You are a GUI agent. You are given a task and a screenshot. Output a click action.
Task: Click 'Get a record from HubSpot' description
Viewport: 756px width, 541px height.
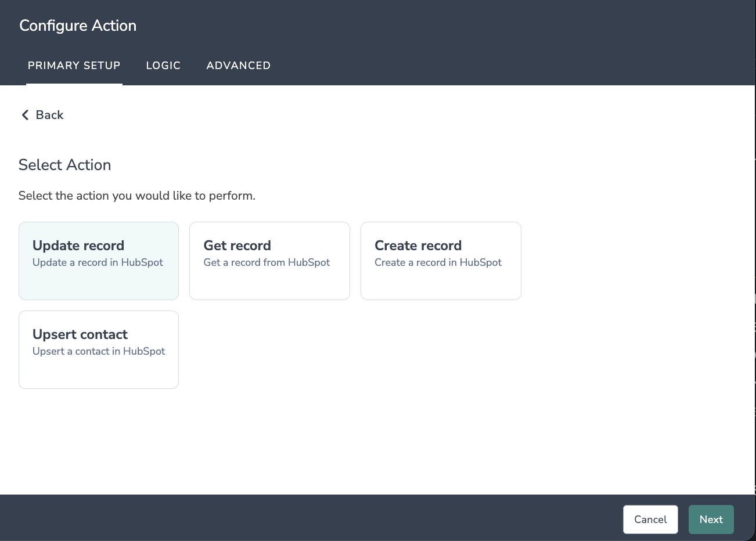point(267,262)
